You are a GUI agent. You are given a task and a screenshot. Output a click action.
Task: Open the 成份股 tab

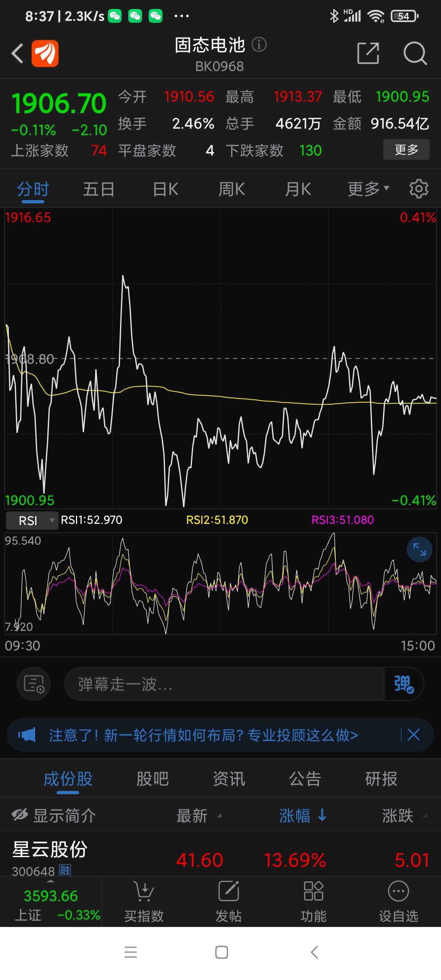(68, 779)
